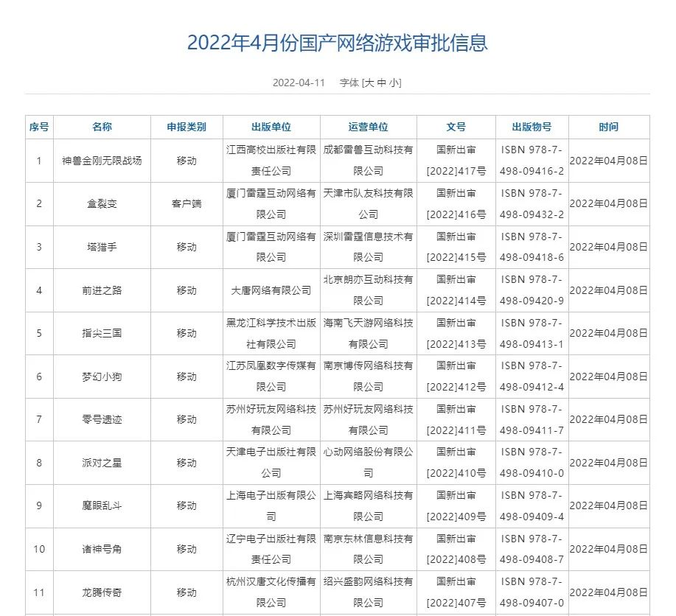Click the 申报类别 column header

click(x=187, y=127)
